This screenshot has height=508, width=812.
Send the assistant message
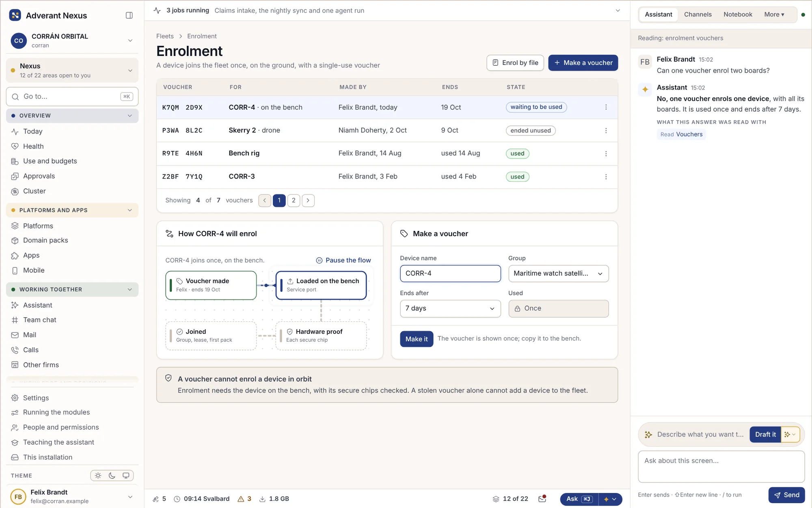(786, 495)
